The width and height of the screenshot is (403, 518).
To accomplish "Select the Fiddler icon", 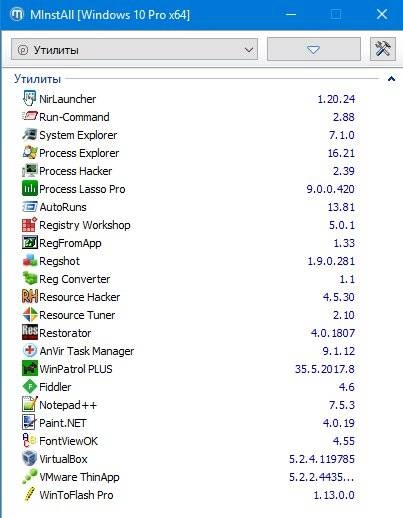I will 30,387.
